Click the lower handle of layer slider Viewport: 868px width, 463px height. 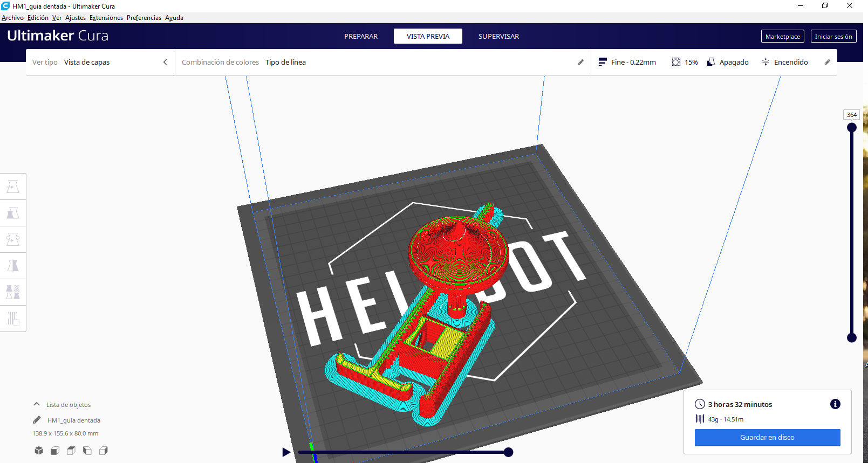pyautogui.click(x=852, y=338)
